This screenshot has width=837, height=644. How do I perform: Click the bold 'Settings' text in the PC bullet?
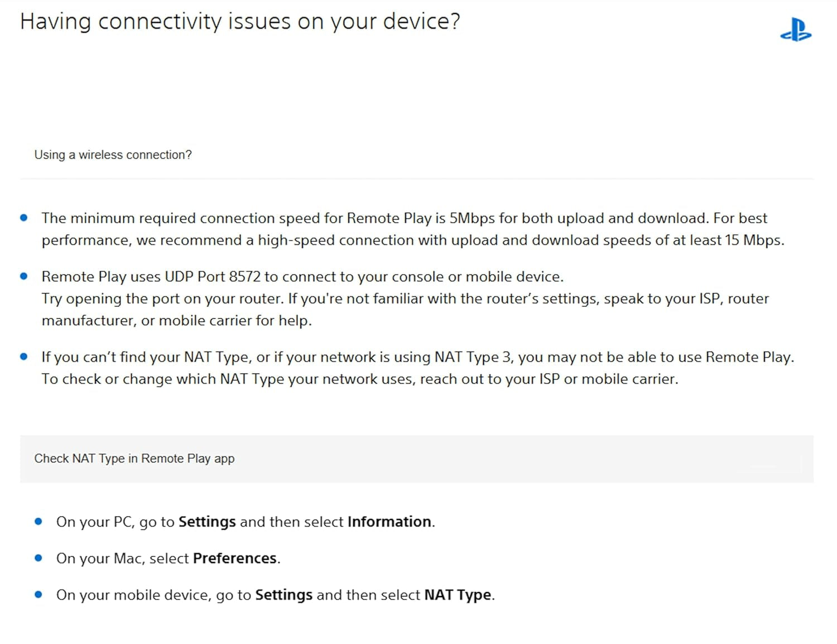coord(207,522)
